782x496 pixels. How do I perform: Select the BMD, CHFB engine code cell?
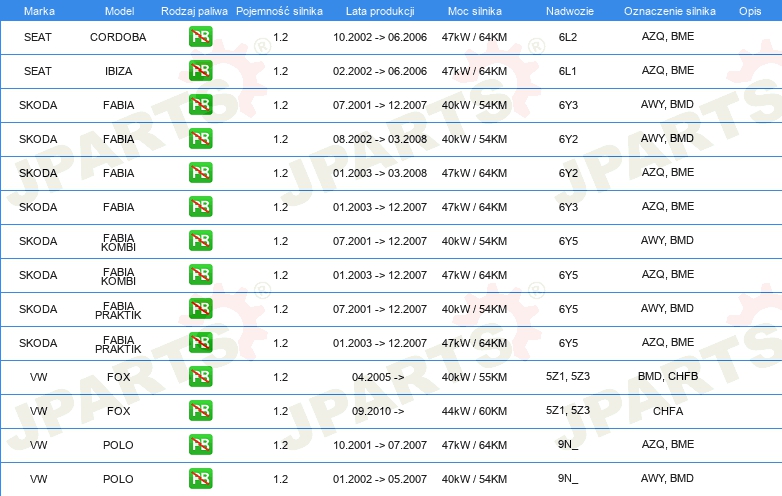(x=667, y=377)
